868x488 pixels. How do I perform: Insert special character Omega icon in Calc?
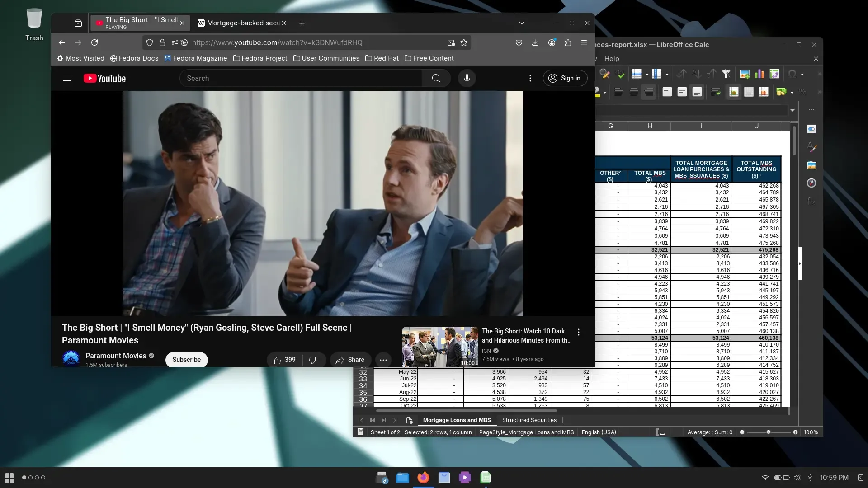pyautogui.click(x=792, y=74)
